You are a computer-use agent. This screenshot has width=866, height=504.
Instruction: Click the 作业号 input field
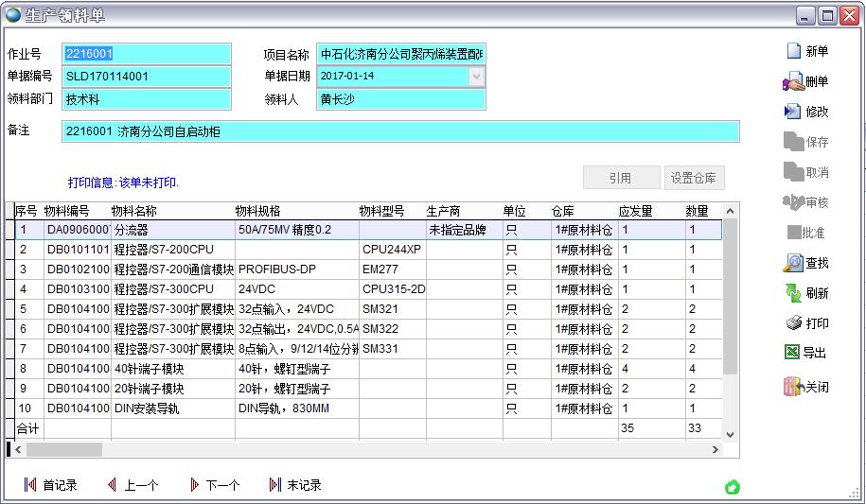147,54
